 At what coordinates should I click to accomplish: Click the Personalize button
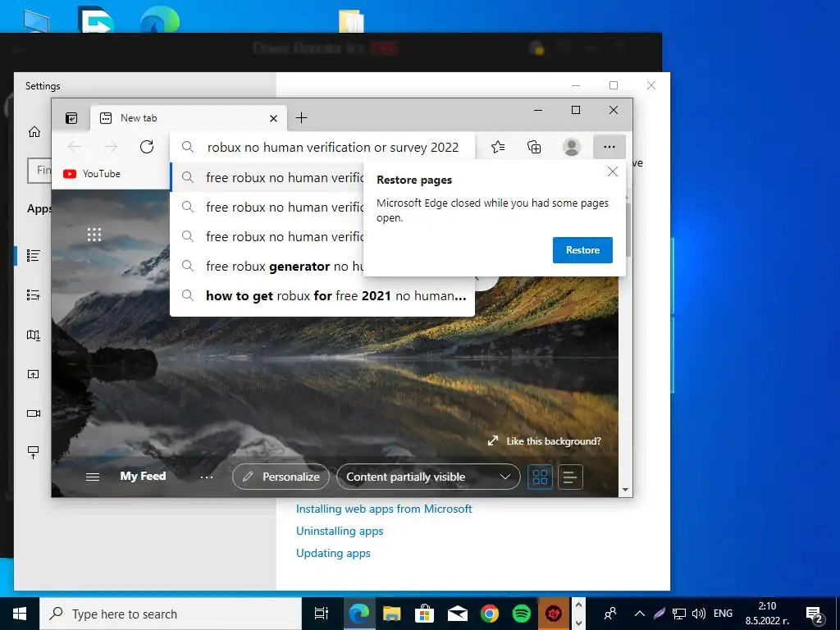click(281, 477)
